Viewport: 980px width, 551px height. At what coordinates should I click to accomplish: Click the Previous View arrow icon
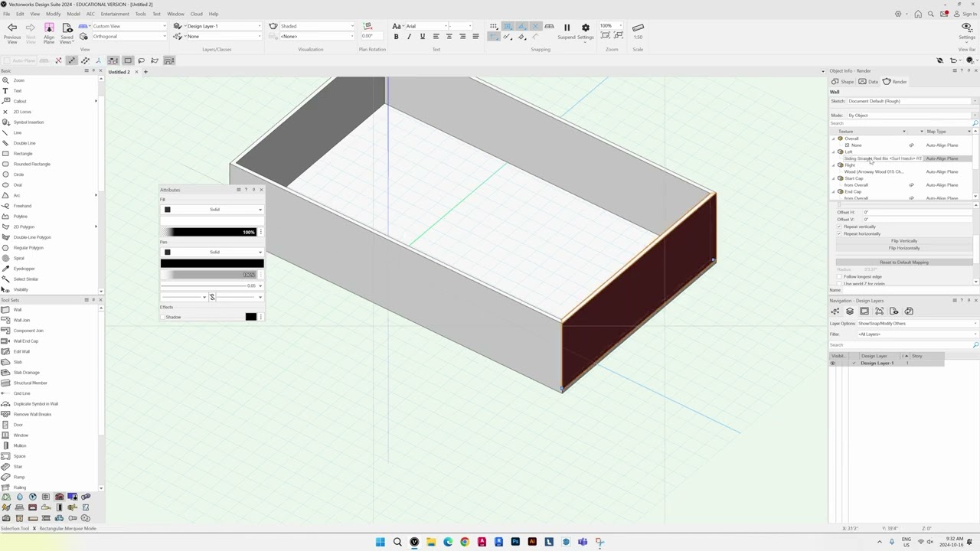point(12,28)
